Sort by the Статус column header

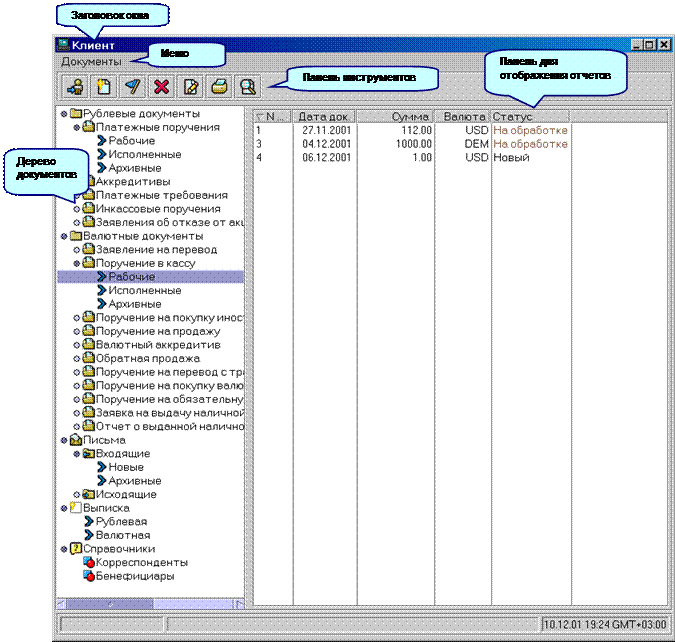pos(530,117)
